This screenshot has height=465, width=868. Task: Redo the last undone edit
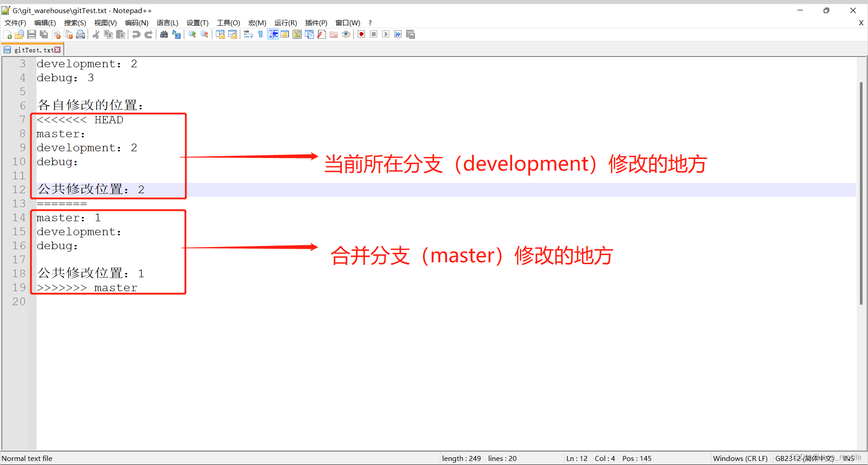(148, 34)
